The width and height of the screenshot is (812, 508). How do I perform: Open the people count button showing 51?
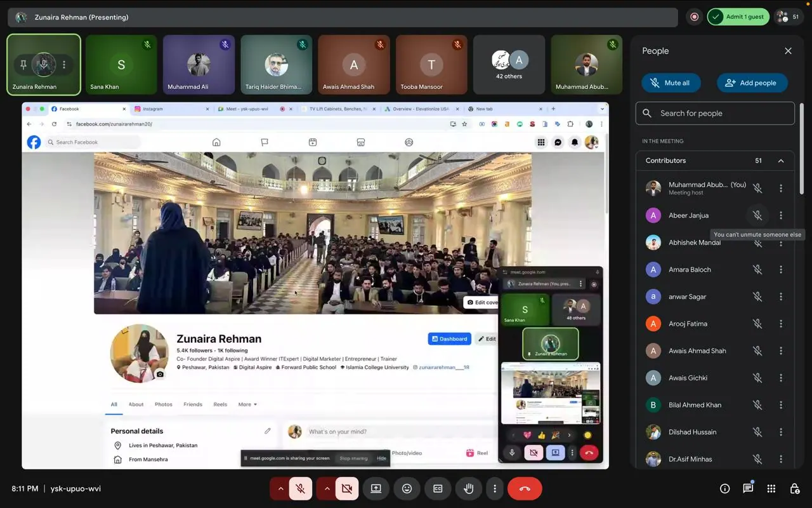(790, 17)
